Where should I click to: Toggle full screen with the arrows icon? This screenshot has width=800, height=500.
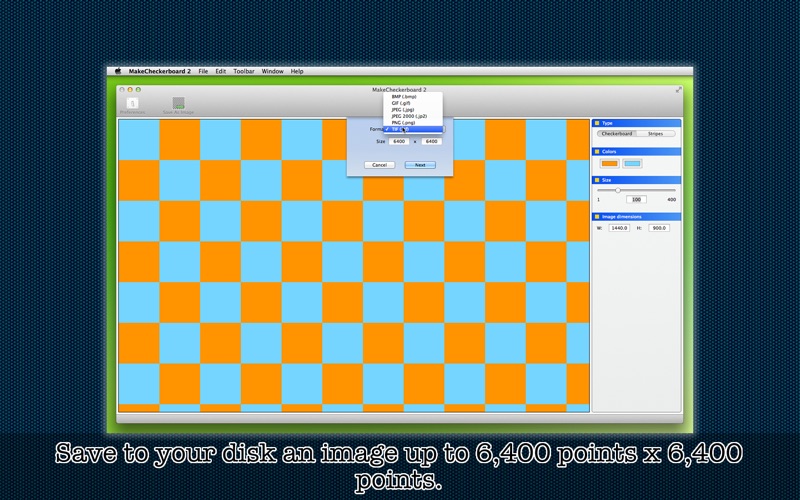678,90
